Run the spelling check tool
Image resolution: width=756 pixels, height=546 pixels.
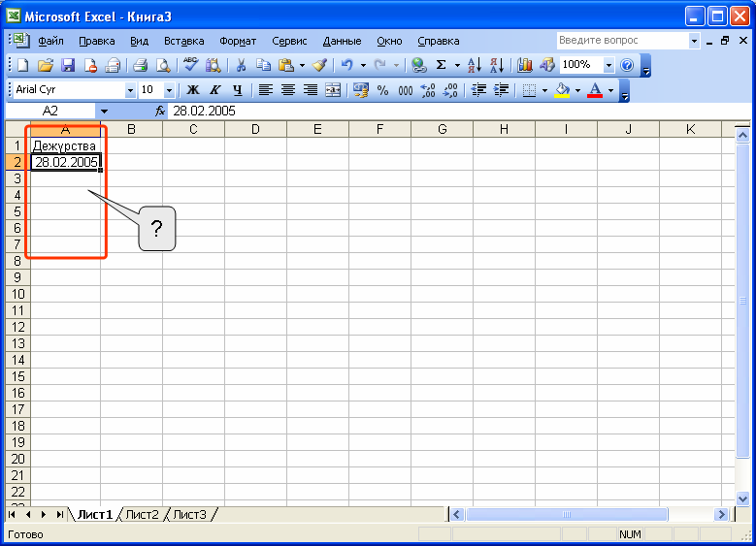(x=190, y=65)
